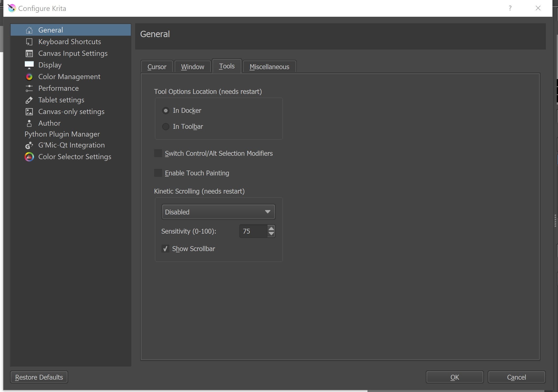Uncheck the Show Scrollbar checkbox
Screen dimensions: 558x392
coord(165,249)
